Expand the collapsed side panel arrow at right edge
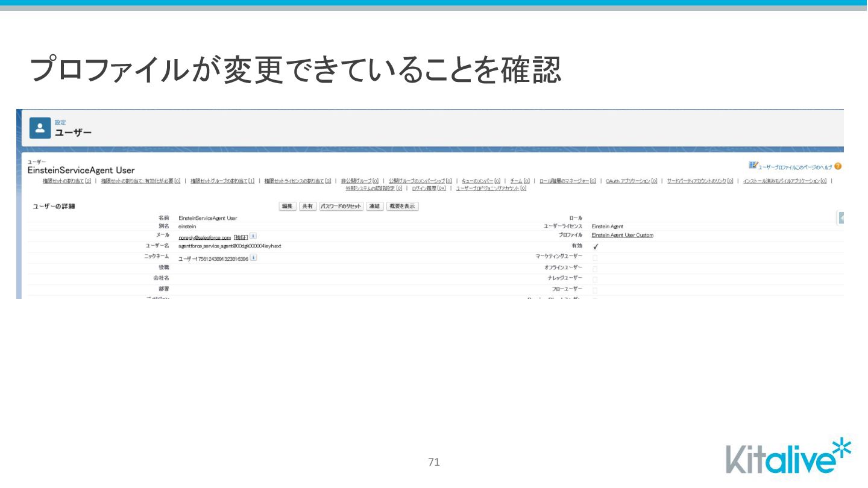 point(841,218)
